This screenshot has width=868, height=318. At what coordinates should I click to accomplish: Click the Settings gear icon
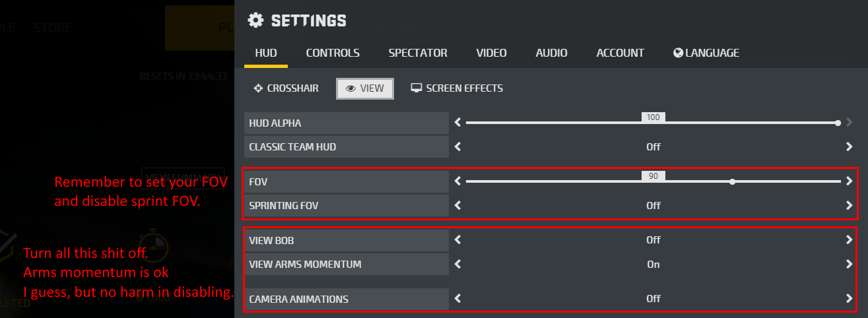click(255, 20)
